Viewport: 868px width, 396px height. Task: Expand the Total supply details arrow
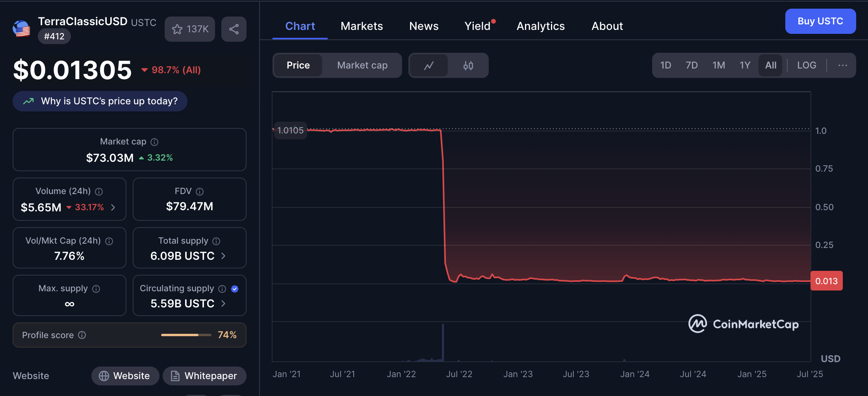pyautogui.click(x=223, y=256)
